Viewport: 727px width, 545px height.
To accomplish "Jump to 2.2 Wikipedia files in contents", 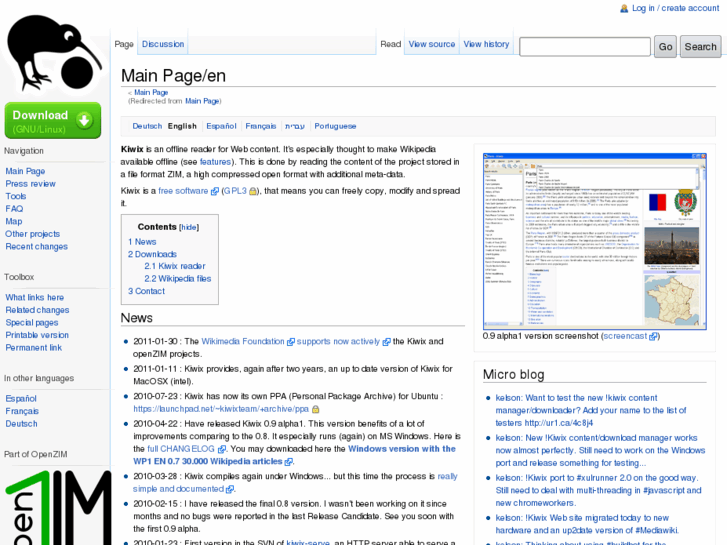I will click(x=178, y=278).
